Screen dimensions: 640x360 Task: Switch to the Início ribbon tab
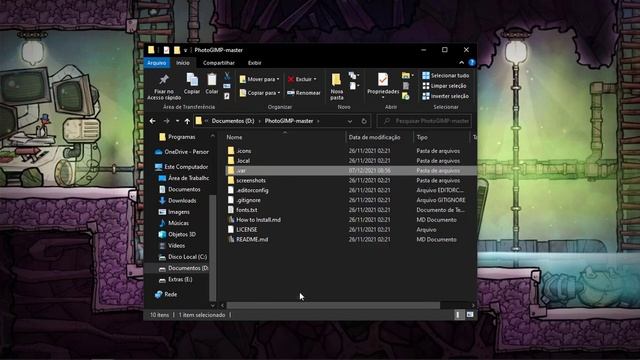tap(183, 63)
